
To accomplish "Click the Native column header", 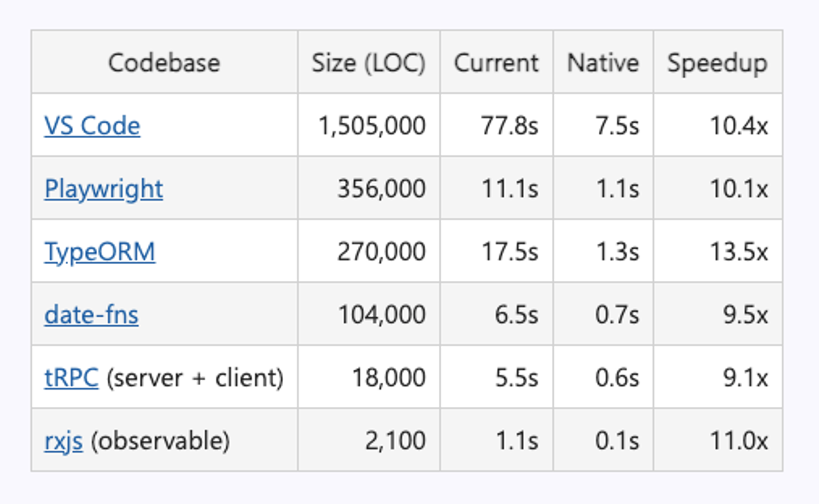I will pos(603,62).
